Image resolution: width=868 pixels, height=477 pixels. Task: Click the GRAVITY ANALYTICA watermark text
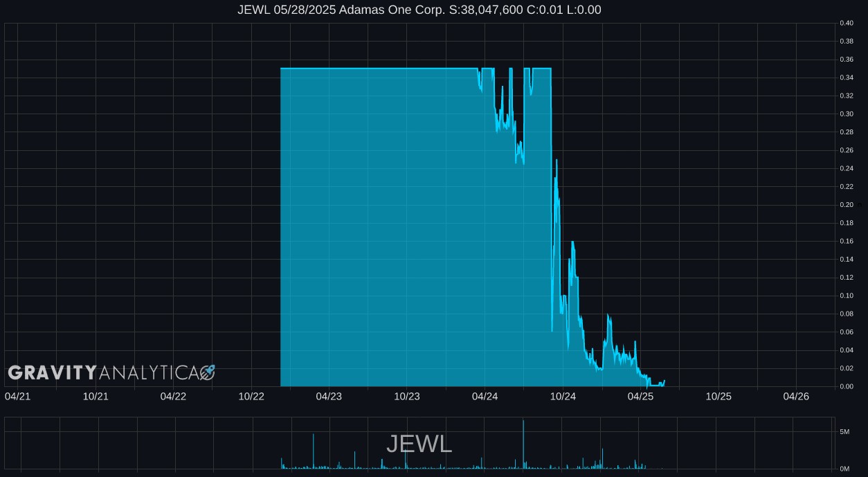pos(104,373)
